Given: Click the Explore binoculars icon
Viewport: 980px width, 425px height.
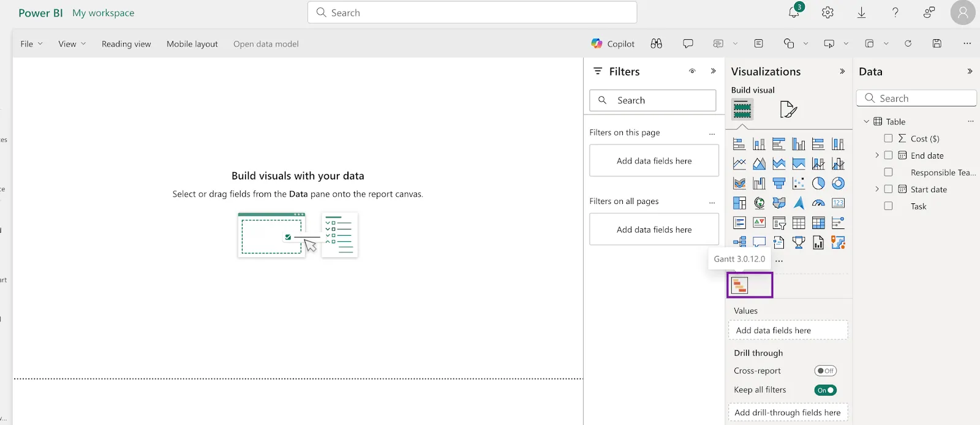Looking at the screenshot, I should 657,43.
